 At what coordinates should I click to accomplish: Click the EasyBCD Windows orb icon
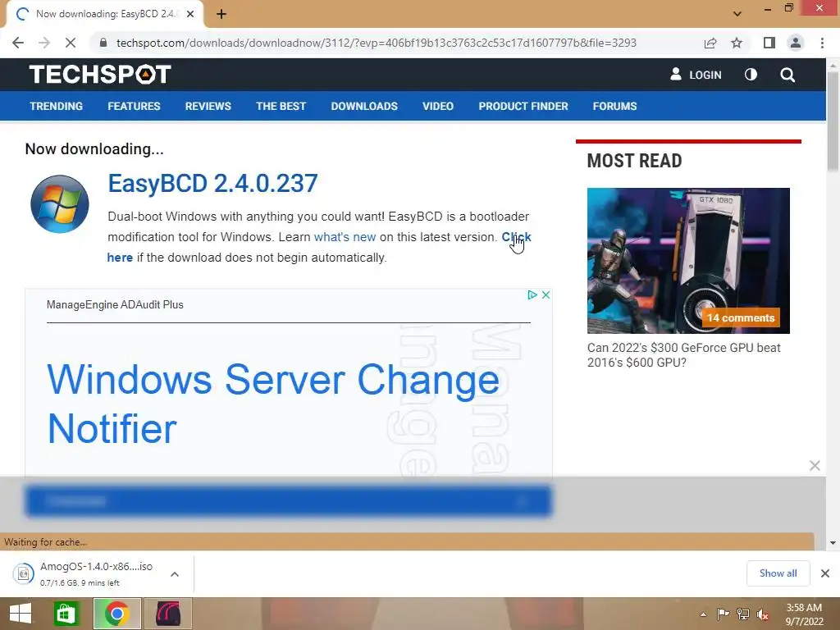[x=59, y=204]
